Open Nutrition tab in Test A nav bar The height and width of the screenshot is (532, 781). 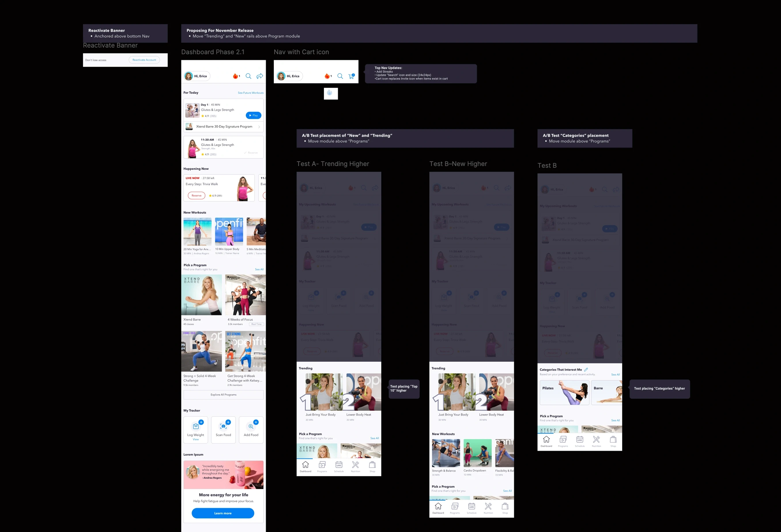click(x=356, y=467)
